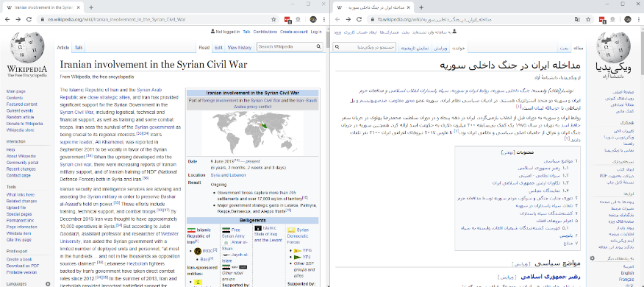Click the search magnifier in English Wikipedia
The height and width of the screenshot is (287, 644).
(318, 47)
